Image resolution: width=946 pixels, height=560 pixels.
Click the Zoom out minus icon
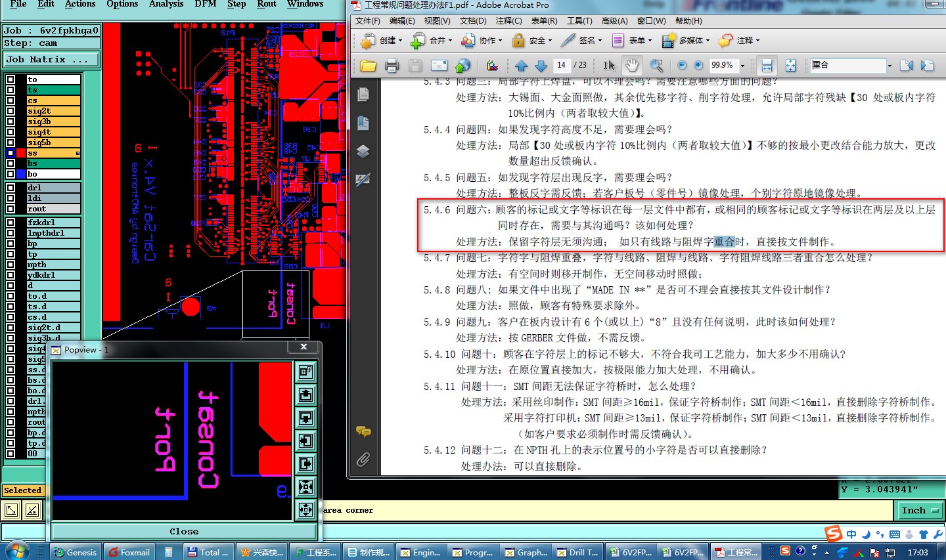click(x=681, y=65)
